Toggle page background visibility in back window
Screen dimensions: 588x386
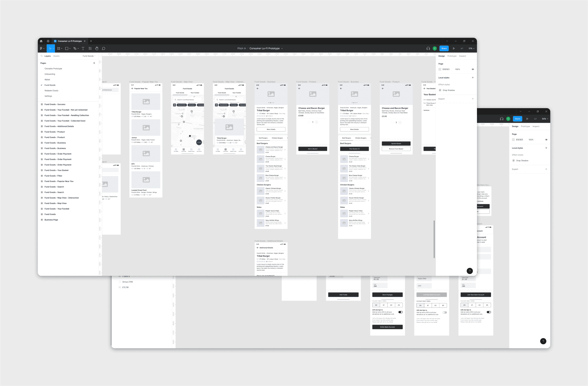tap(546, 140)
